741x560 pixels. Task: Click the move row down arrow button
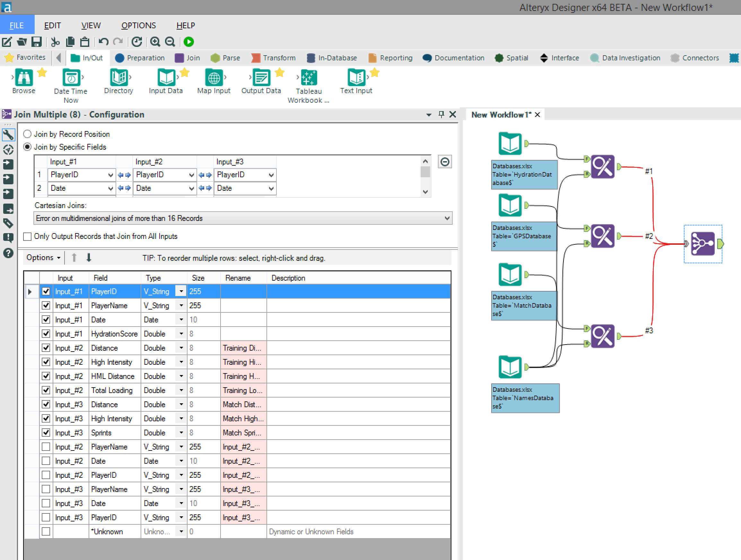click(89, 258)
